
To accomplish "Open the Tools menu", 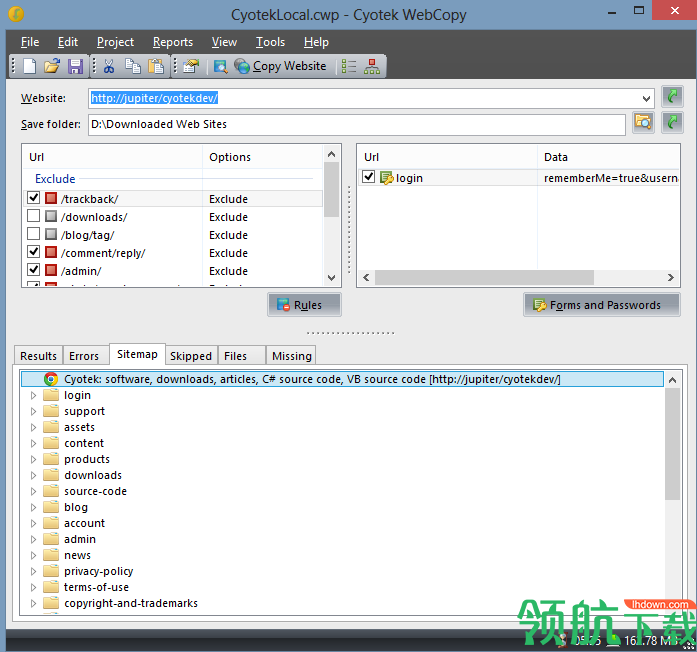I will pyautogui.click(x=270, y=42).
